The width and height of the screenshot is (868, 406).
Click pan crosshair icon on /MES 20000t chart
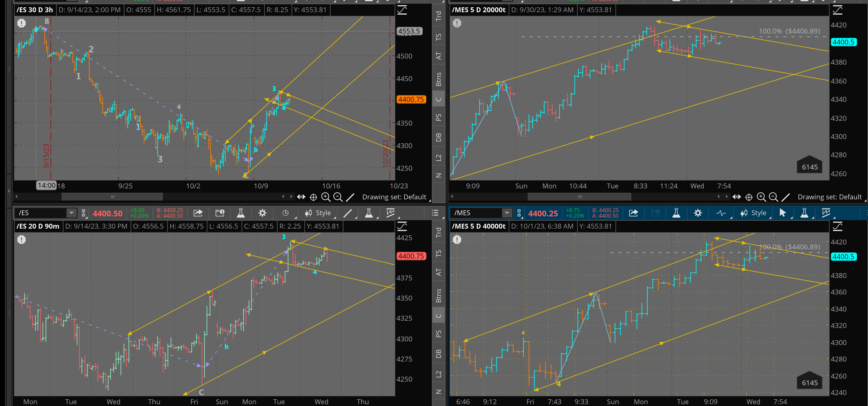click(749, 197)
